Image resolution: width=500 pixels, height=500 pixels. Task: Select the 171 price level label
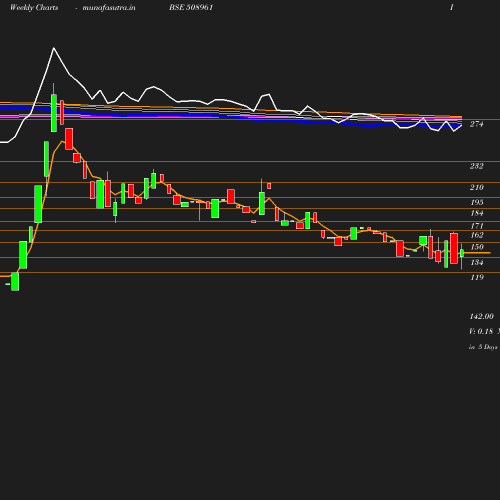pyautogui.click(x=477, y=226)
